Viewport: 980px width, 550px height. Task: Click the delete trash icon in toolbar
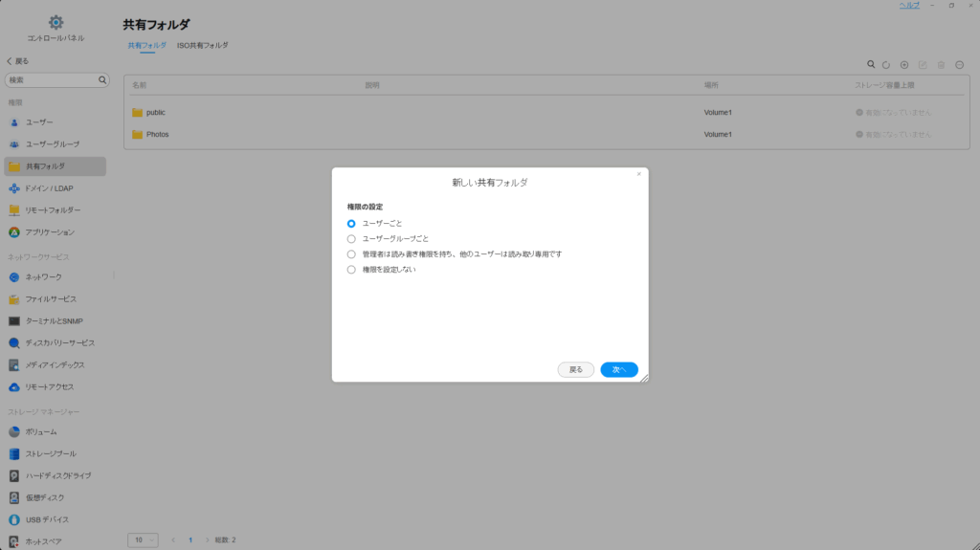pyautogui.click(x=941, y=65)
